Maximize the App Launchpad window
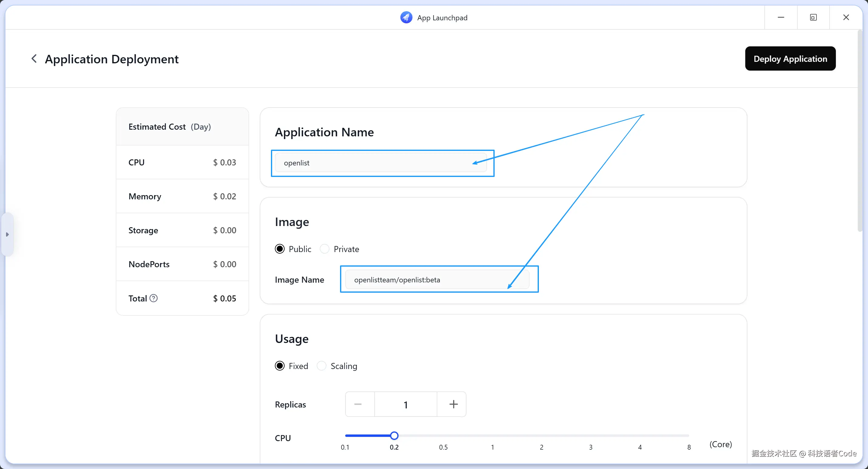Image resolution: width=868 pixels, height=469 pixels. coord(813,18)
